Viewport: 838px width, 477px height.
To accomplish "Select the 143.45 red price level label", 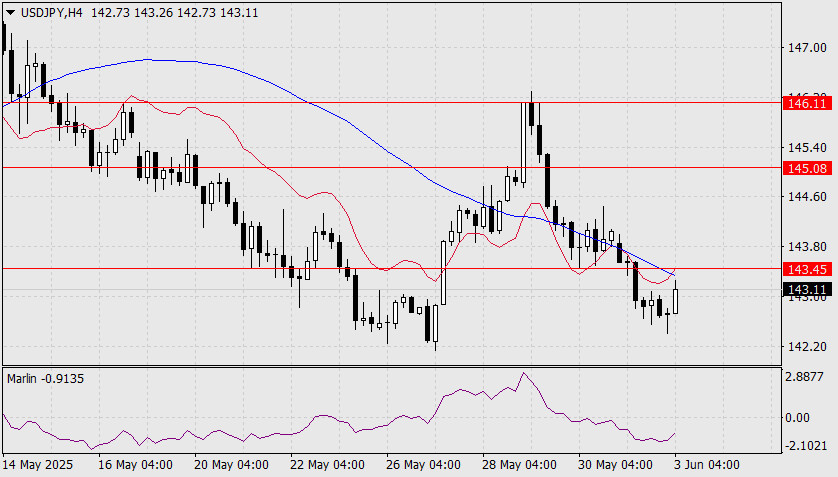I will click(x=807, y=269).
